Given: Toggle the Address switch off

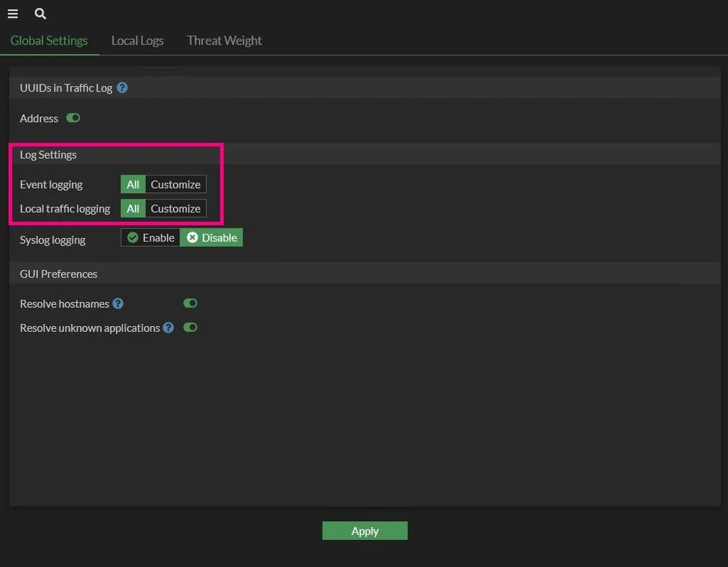Looking at the screenshot, I should pos(72,118).
